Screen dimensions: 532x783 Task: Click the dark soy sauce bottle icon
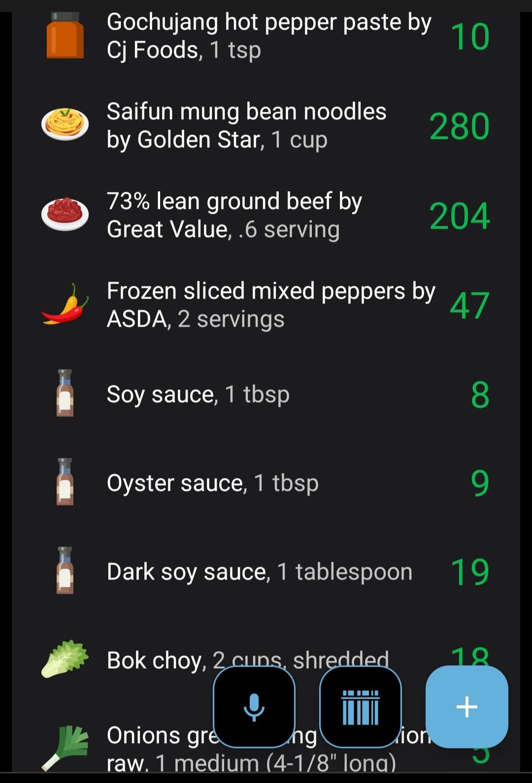tap(65, 571)
